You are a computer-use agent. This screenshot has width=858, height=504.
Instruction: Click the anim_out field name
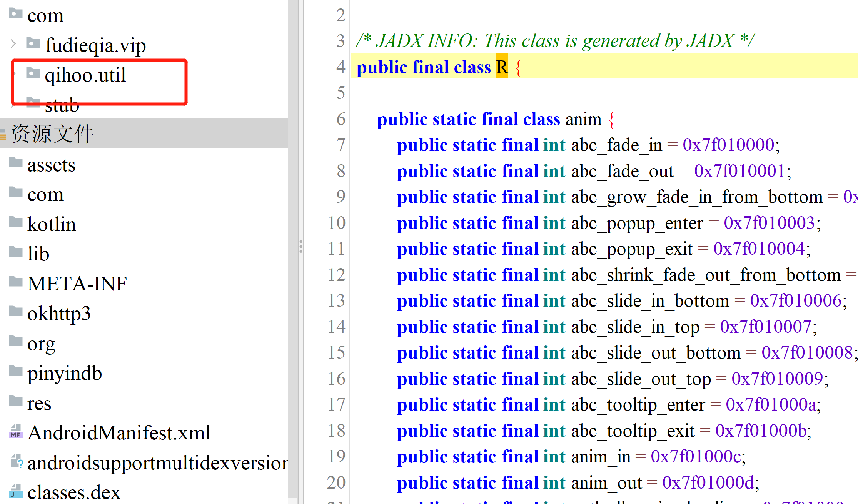pos(607,483)
